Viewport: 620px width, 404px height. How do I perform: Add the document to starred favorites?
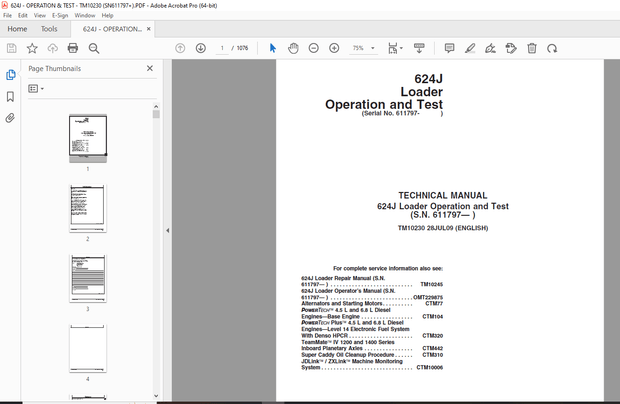point(32,48)
